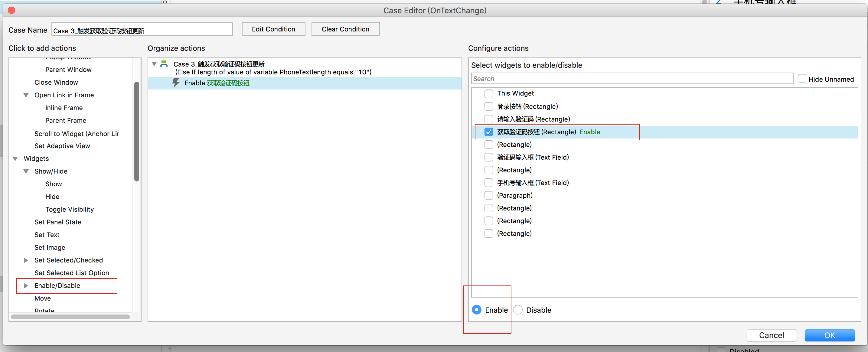Click the widget Search field
The image size is (868, 352).
pos(632,79)
